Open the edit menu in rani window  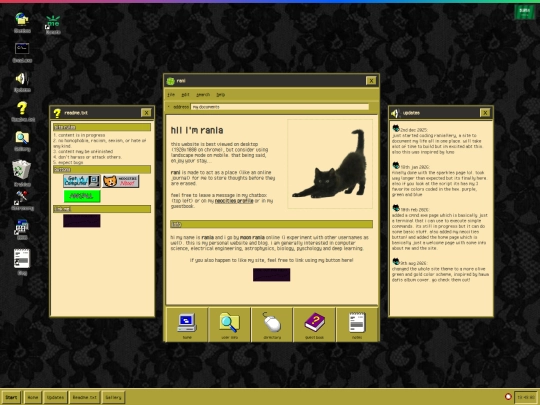coord(185,95)
